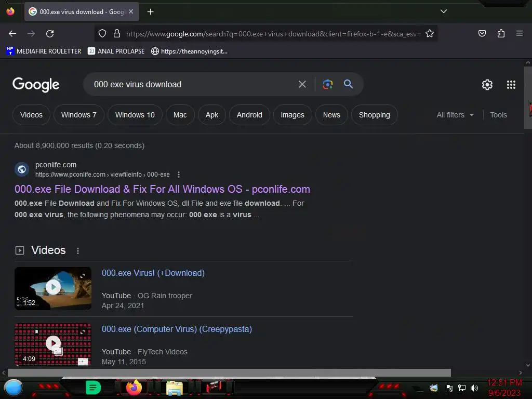The height and width of the screenshot is (399, 532).
Task: Open network icon in system tray
Action: pos(461,388)
